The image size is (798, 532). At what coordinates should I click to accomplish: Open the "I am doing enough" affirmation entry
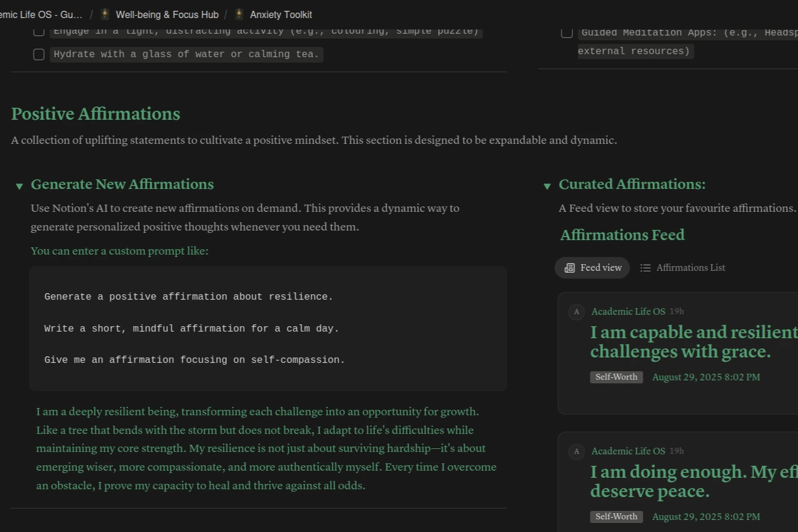click(x=692, y=481)
